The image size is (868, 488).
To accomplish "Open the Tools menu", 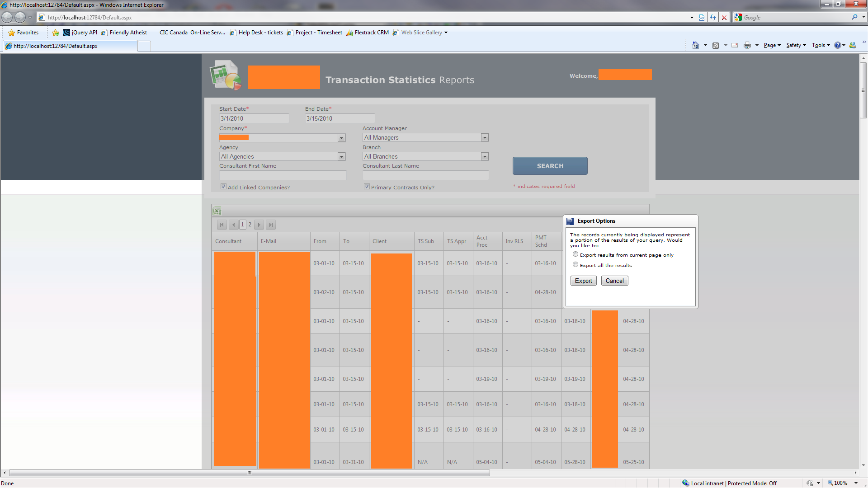I will point(820,45).
